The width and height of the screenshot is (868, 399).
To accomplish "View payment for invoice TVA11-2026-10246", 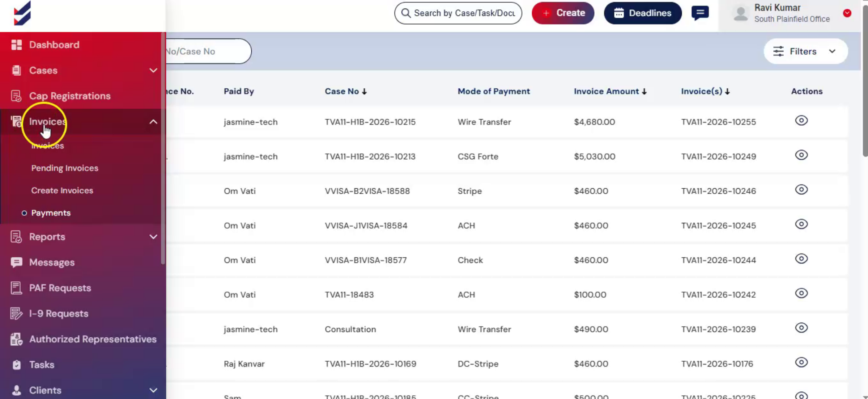I will 801,190.
